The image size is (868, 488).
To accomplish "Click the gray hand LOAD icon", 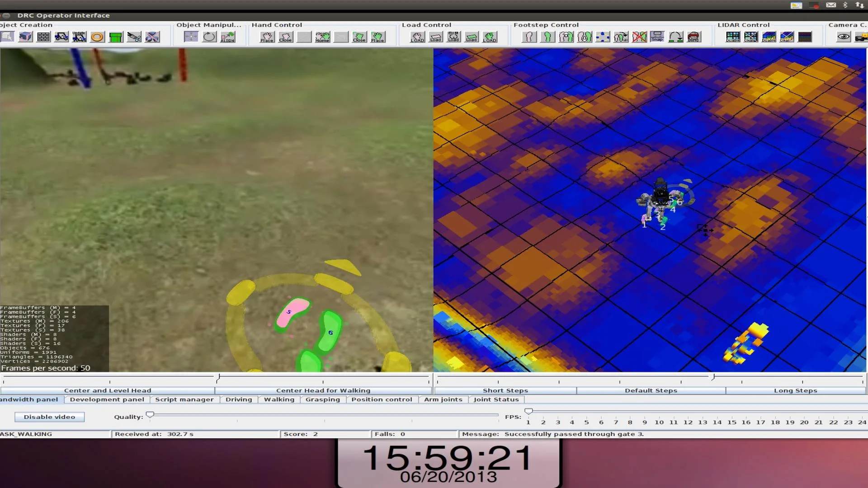I will (417, 37).
